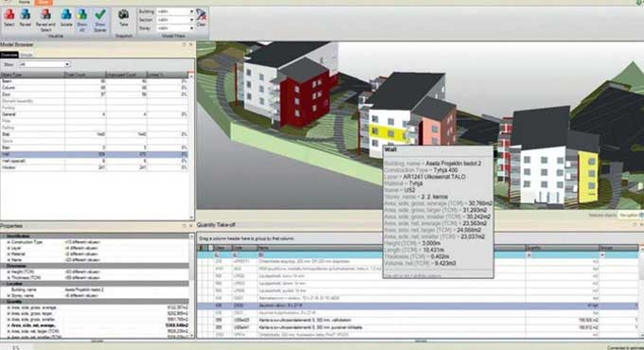This screenshot has height=350, width=644.
Task: Select the highlighted row with code 406
Action: (x=418, y=306)
